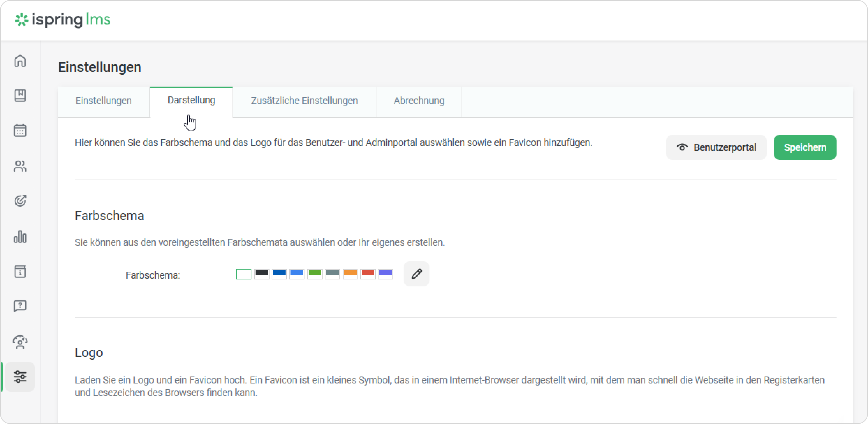Click the Logo section heading
Image resolution: width=868 pixels, height=424 pixels.
pos(89,353)
